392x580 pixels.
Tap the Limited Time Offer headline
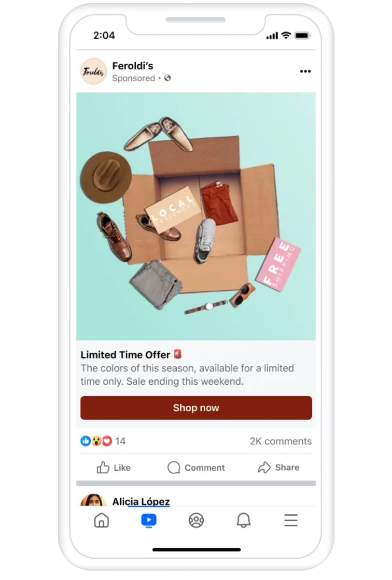click(x=126, y=355)
